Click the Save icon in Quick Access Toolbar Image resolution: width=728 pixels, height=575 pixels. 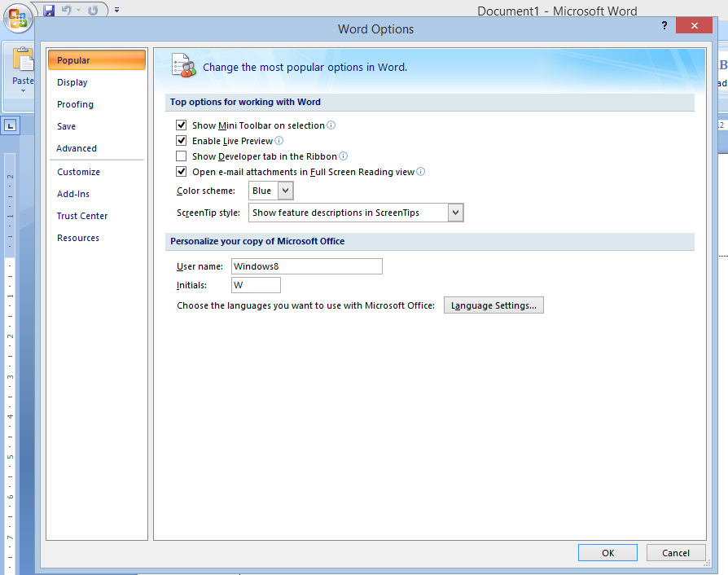[x=49, y=10]
